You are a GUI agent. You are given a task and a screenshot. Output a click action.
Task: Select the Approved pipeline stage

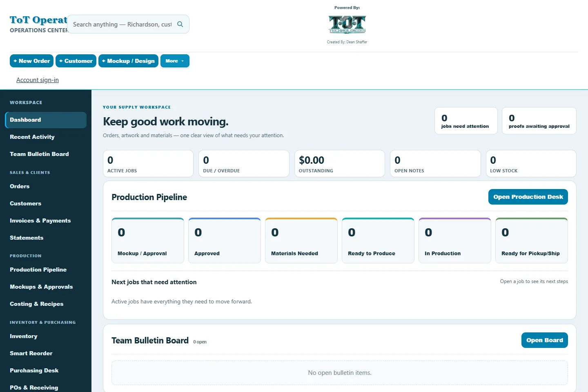point(225,241)
